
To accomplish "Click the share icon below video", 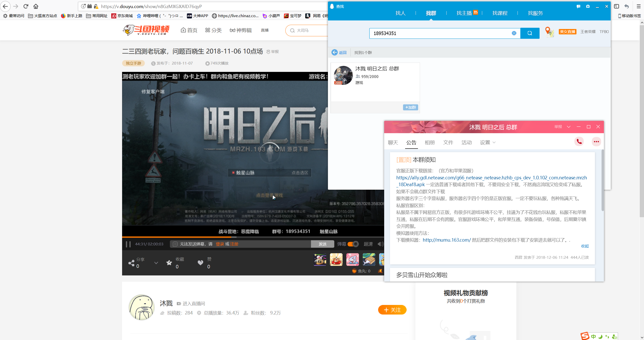I will 131,263.
